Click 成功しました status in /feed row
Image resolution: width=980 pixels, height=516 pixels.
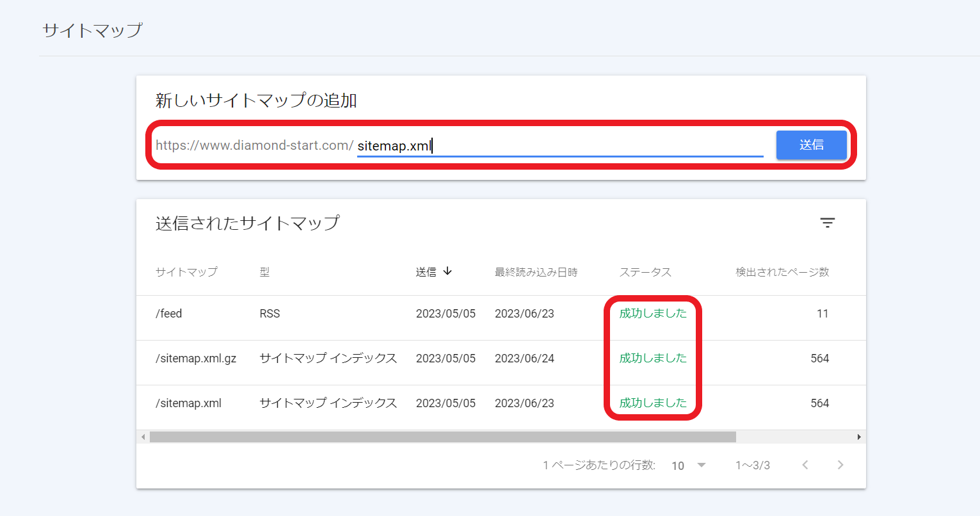[x=653, y=313]
